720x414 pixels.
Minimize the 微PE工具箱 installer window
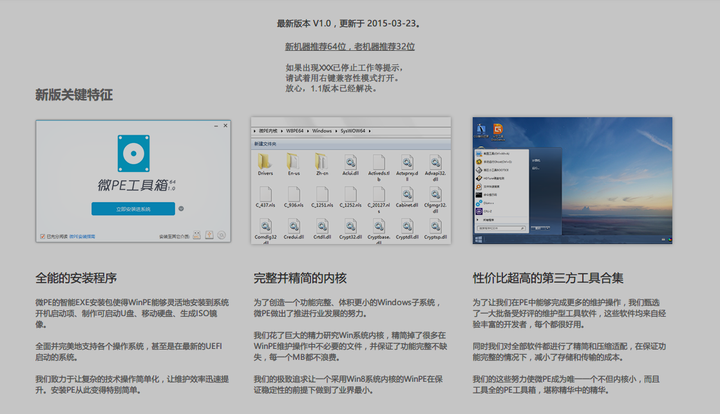pos(216,126)
